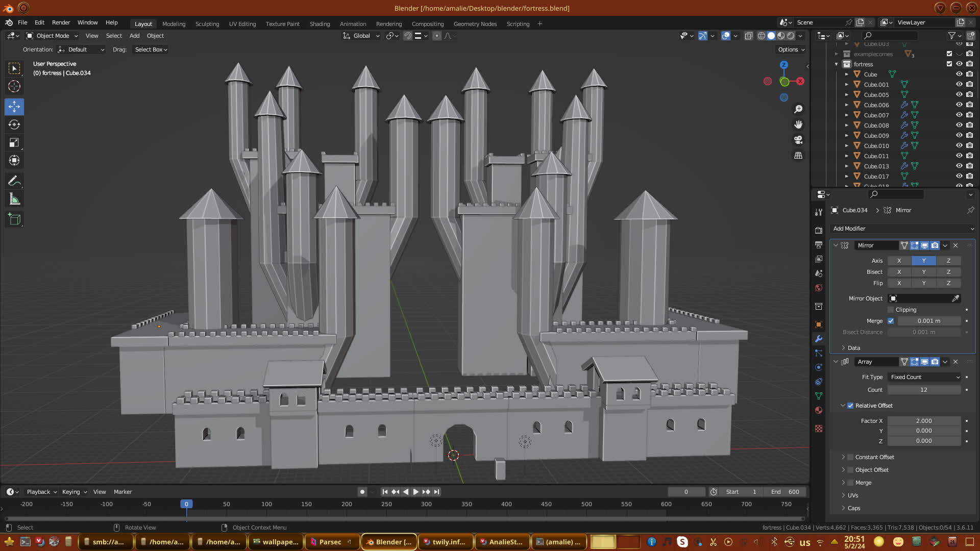Open the Material properties tab

[x=819, y=410]
